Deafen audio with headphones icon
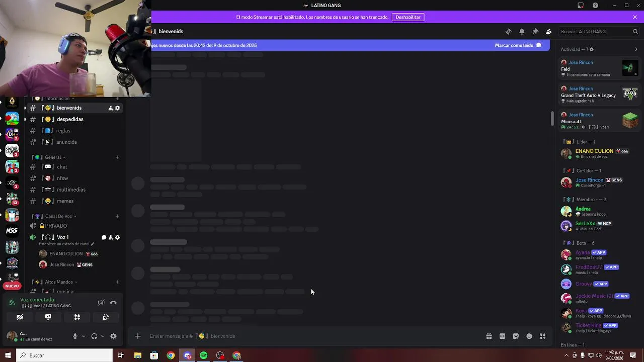Viewport: 644px width, 362px height. pyautogui.click(x=94, y=336)
